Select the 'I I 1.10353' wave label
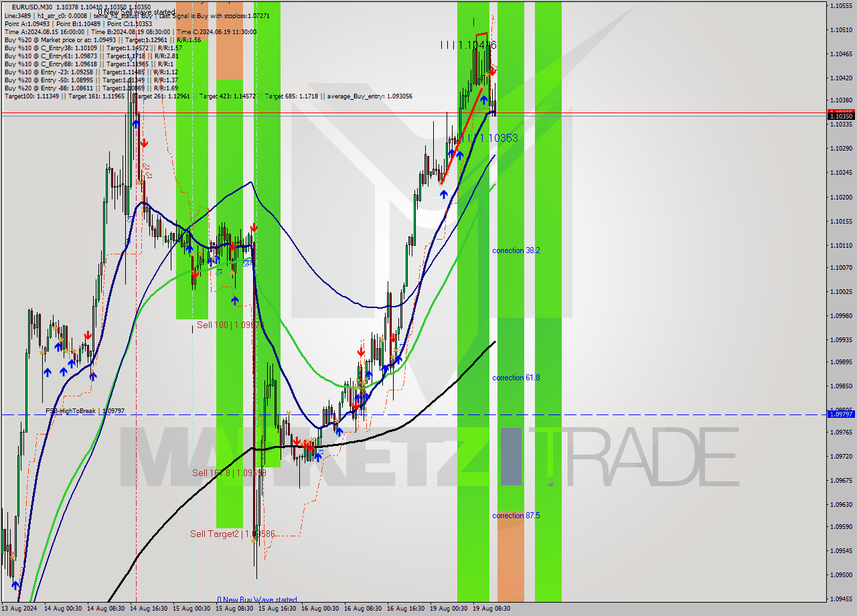Image resolution: width=857 pixels, height=616 pixels. pyautogui.click(x=493, y=138)
